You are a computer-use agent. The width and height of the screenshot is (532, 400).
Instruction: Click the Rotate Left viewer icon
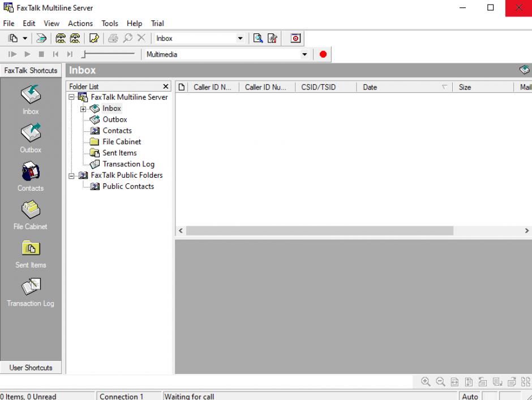tap(483, 382)
